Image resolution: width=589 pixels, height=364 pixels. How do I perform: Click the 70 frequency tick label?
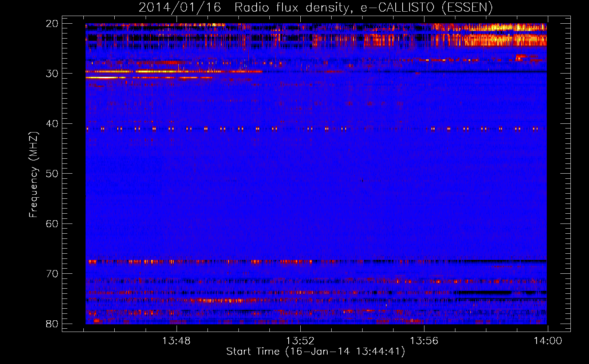[52, 274]
